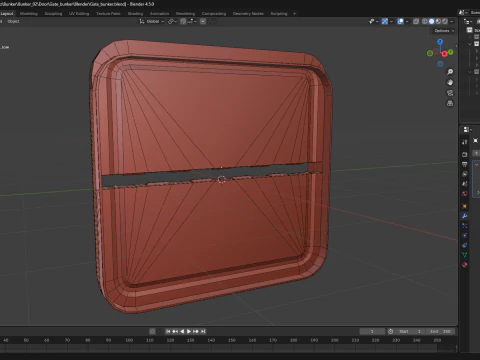Open the Sculpting workspace tab
The height and width of the screenshot is (360, 480).
pyautogui.click(x=53, y=14)
